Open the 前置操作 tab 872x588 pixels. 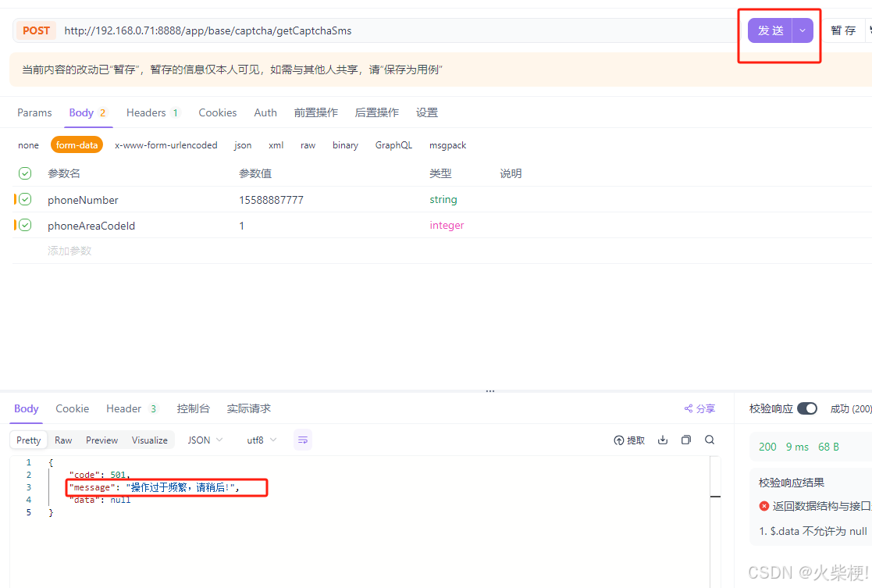(x=316, y=112)
